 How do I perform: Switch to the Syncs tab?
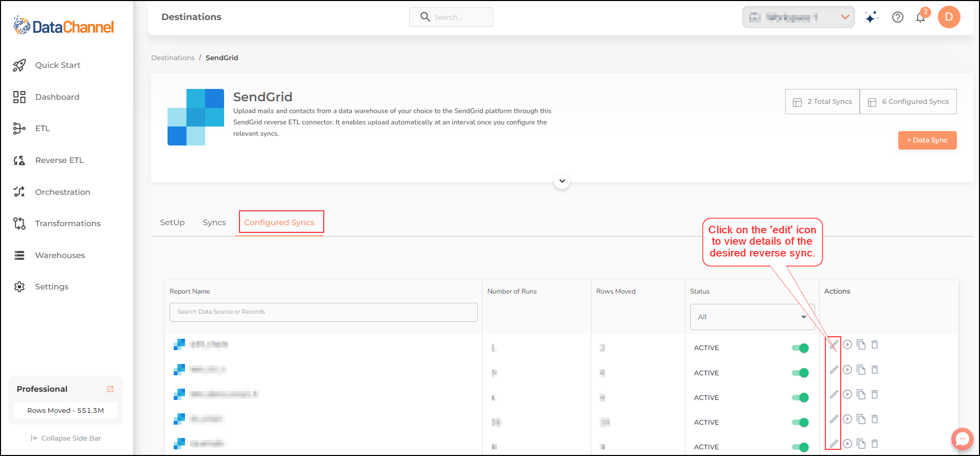click(214, 223)
